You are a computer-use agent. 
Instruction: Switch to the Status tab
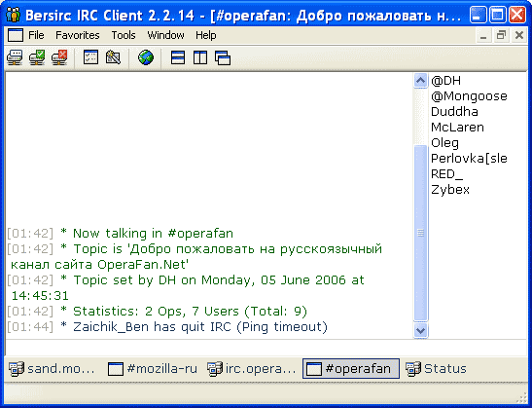click(x=436, y=369)
